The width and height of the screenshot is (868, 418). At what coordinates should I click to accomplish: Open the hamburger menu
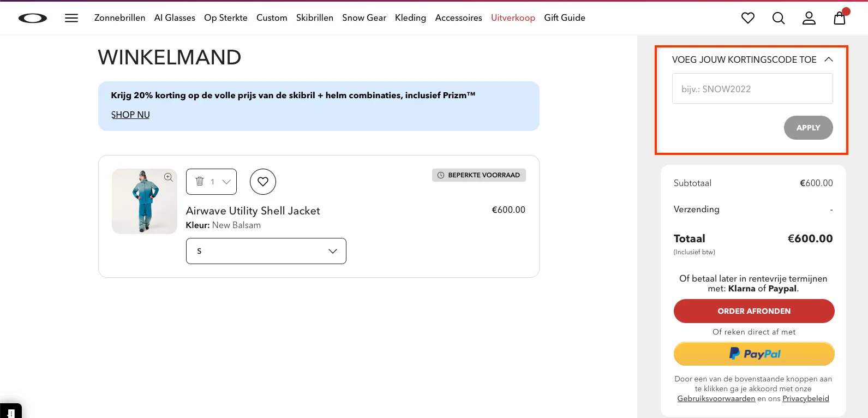71,18
